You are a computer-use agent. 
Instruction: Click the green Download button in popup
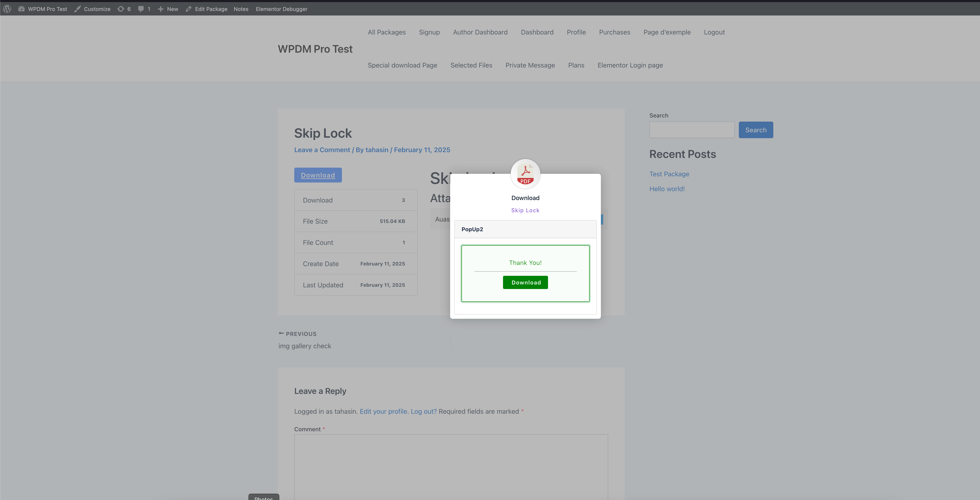coord(525,282)
